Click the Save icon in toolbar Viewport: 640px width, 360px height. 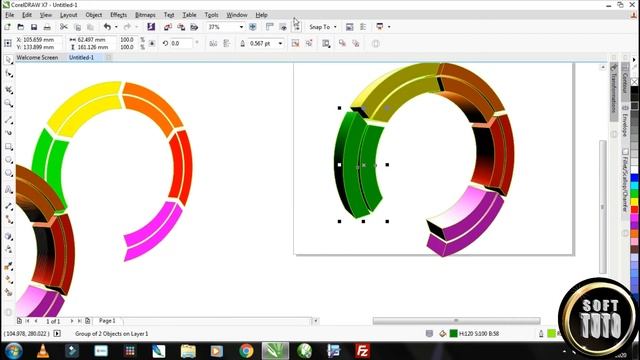pyautogui.click(x=34, y=27)
